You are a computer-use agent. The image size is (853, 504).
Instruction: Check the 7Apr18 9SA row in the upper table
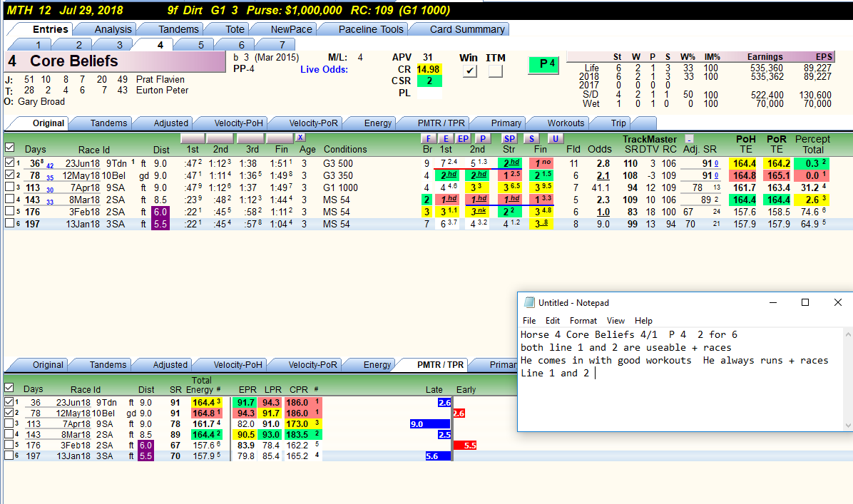9,187
